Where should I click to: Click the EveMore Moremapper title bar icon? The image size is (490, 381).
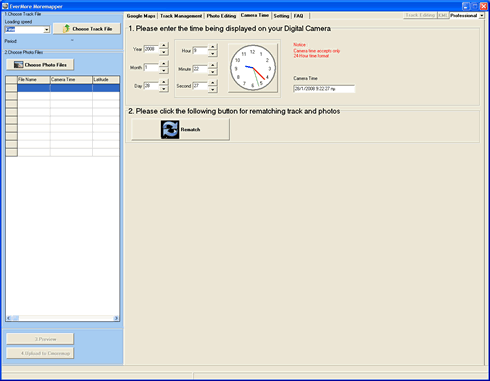click(5, 6)
